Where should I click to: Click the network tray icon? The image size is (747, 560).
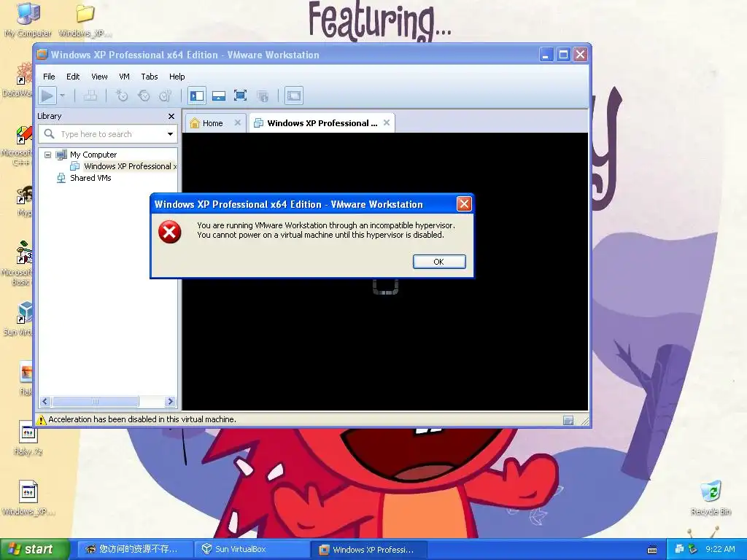pyautogui.click(x=679, y=549)
